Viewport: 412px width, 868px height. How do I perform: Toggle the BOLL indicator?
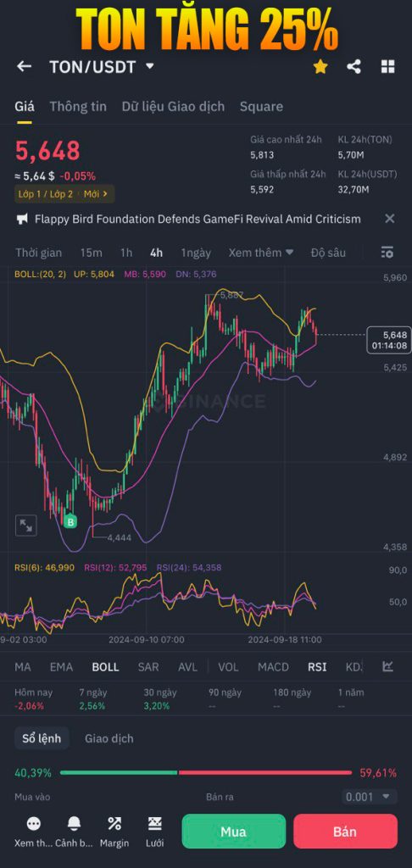105,667
